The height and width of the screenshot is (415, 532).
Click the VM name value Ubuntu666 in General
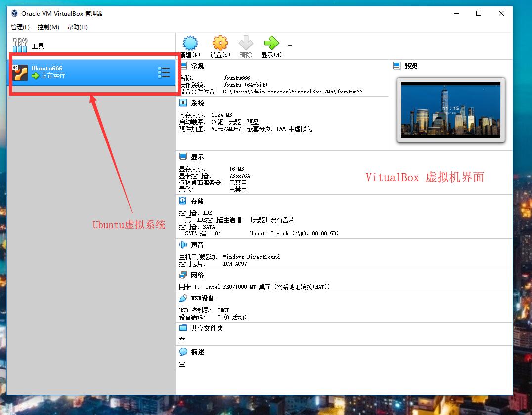coord(236,78)
